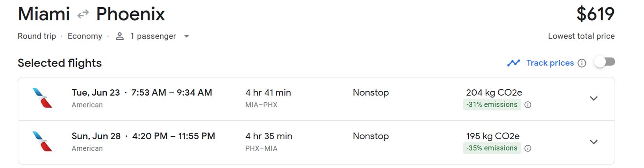Click the passenger person icon
The width and height of the screenshot is (644, 168).
pos(120,36)
